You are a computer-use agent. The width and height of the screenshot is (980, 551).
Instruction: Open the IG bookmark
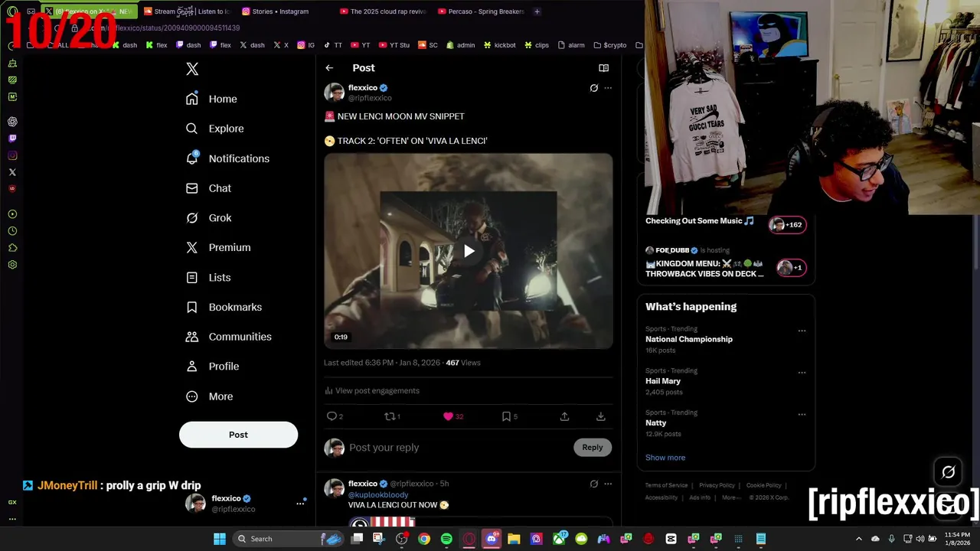[x=306, y=45]
